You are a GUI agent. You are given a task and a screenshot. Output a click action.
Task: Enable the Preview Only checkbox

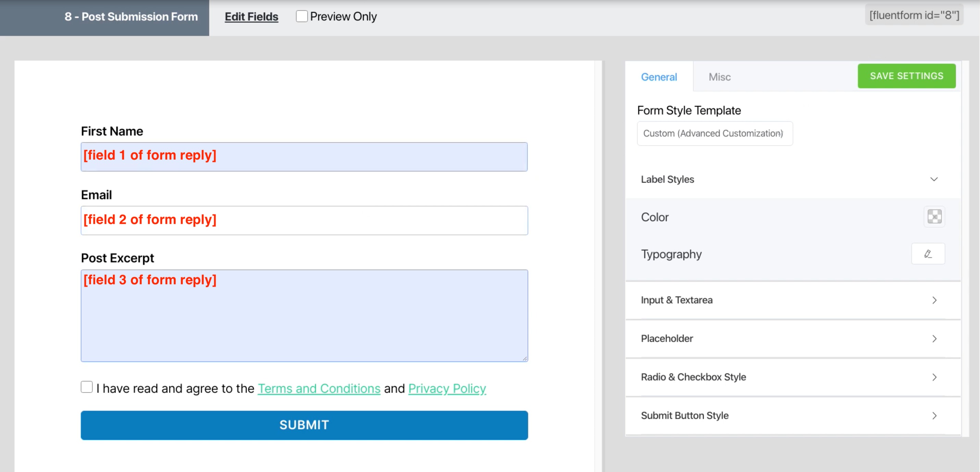pos(301,16)
